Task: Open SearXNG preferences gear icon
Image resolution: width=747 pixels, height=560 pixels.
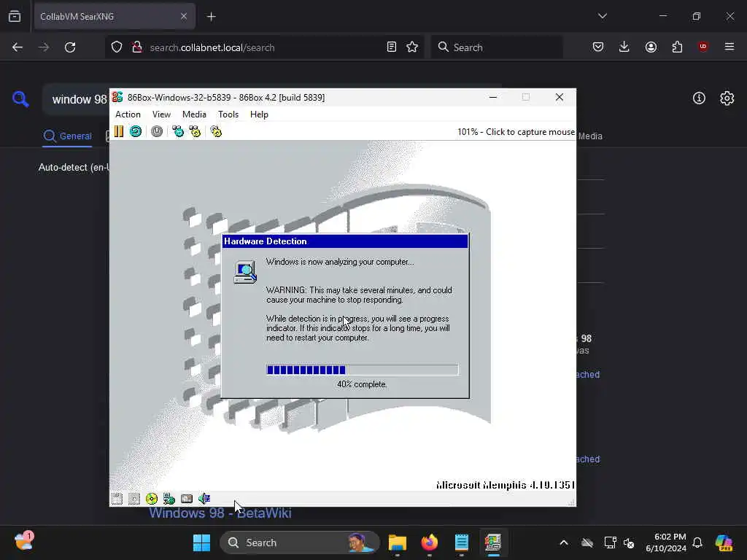Action: coord(727,98)
